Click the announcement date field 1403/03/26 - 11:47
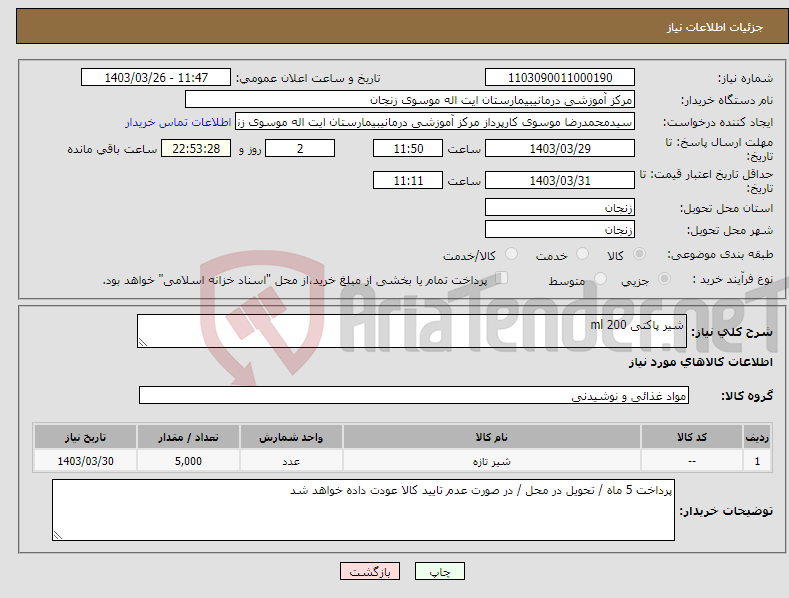 (x=156, y=78)
